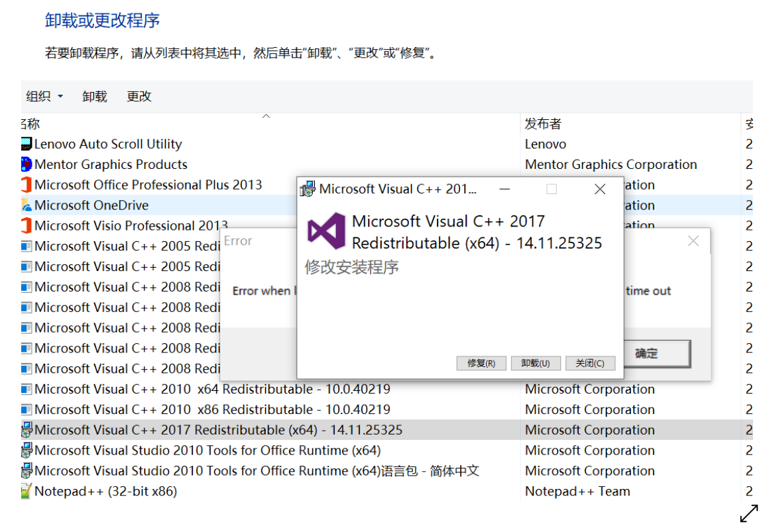This screenshot has width=765, height=532.
Task: Click the Lenovo Auto Scroll Utility icon
Action: point(27,144)
